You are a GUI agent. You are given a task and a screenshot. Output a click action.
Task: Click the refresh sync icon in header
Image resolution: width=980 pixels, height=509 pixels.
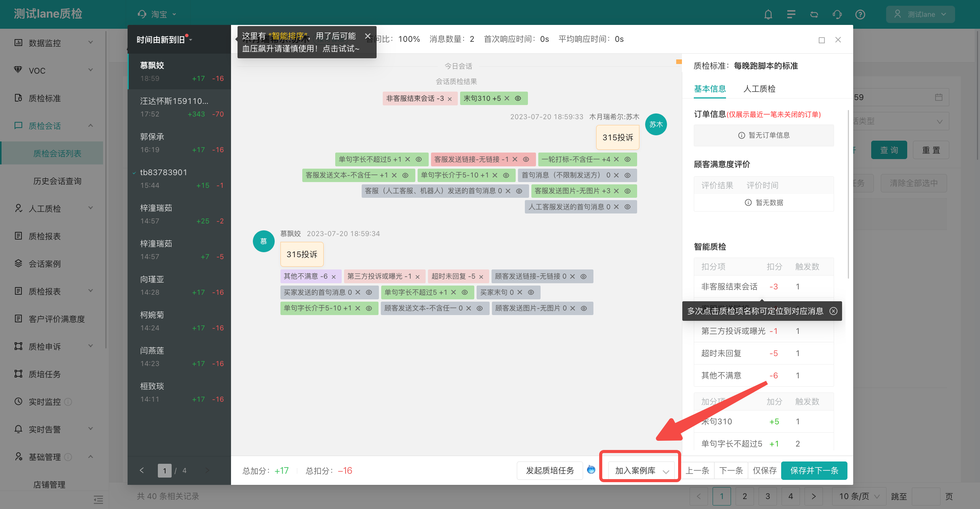coord(814,15)
